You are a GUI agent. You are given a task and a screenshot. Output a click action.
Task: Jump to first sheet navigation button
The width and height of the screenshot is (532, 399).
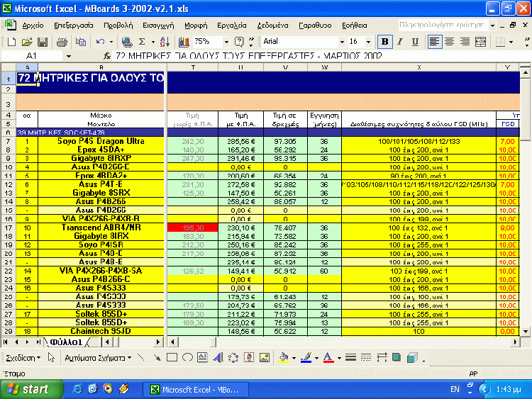[6, 342]
